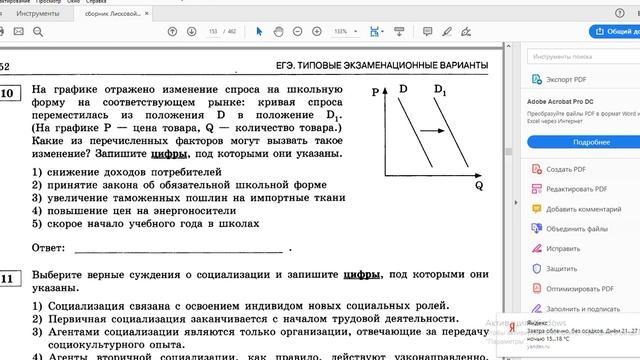This screenshot has width=640, height=360.
Task: Click option 3 about таможенных пошлин
Action: click(x=189, y=198)
